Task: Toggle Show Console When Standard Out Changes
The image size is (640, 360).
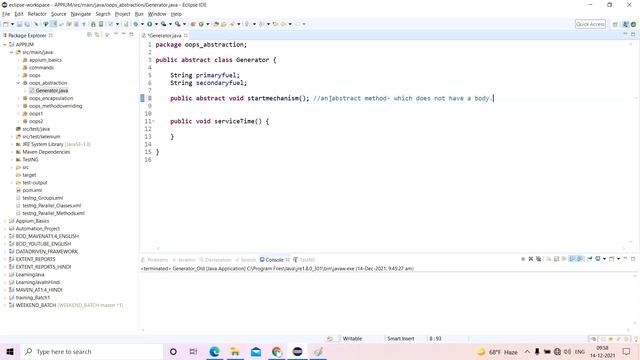Action: pos(572,259)
